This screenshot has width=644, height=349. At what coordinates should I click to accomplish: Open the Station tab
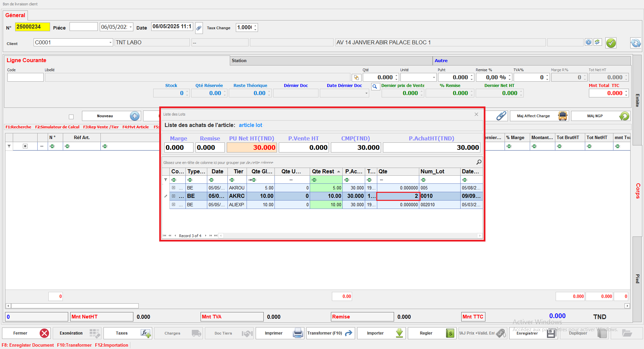(239, 61)
